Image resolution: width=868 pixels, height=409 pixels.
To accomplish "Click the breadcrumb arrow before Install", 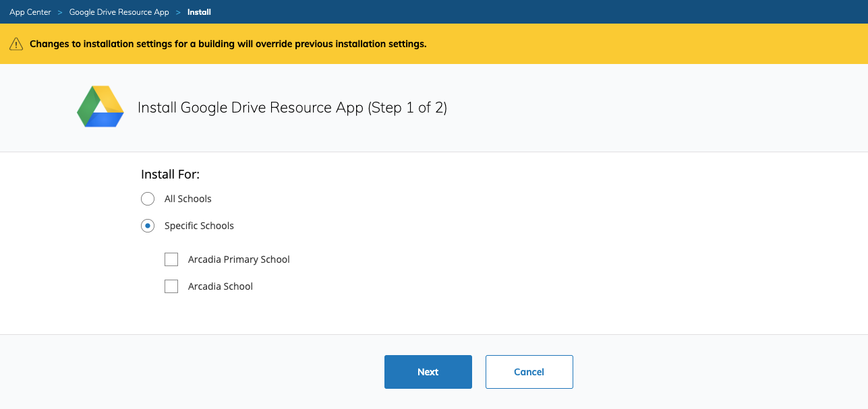I will tap(178, 12).
